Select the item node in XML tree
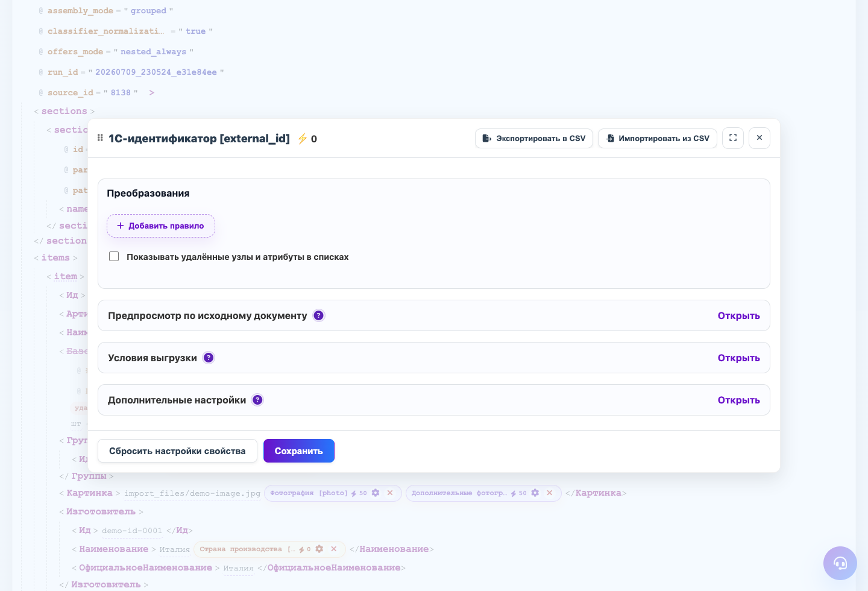The image size is (868, 591). click(66, 276)
